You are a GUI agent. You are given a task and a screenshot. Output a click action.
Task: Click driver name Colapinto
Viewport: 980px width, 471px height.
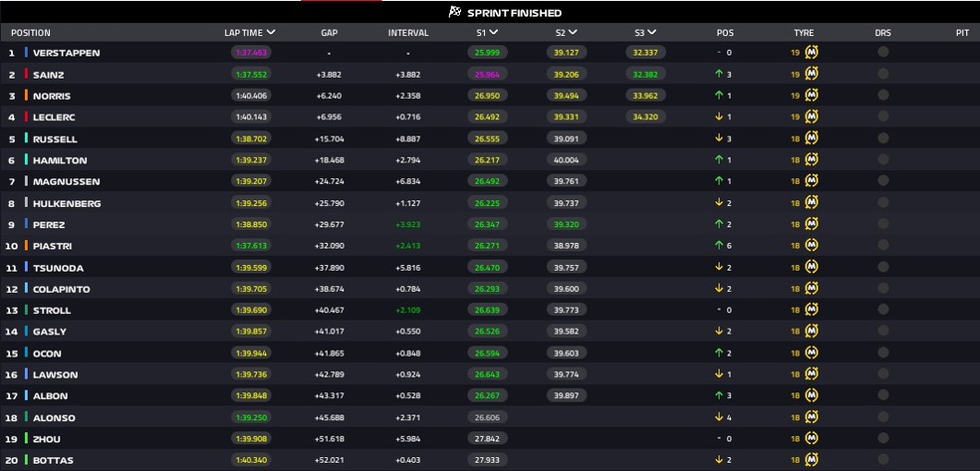click(x=60, y=289)
